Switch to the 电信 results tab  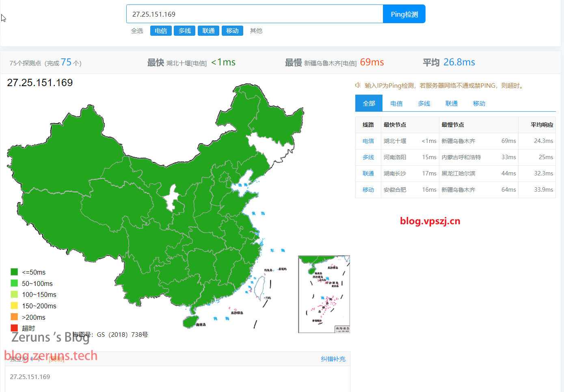396,104
